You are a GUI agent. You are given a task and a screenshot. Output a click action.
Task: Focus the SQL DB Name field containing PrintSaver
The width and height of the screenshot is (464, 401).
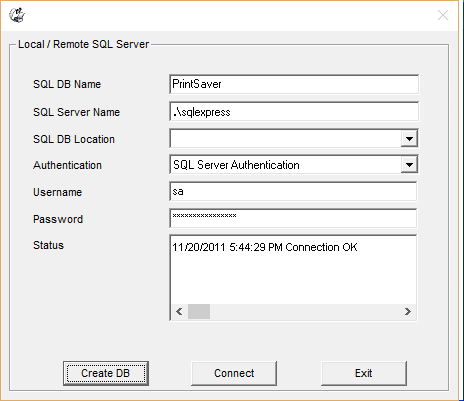tap(294, 84)
